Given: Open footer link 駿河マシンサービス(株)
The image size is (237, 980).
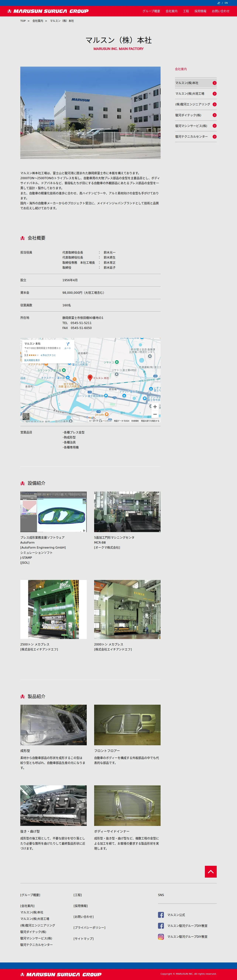Looking at the screenshot, I should point(36,938).
